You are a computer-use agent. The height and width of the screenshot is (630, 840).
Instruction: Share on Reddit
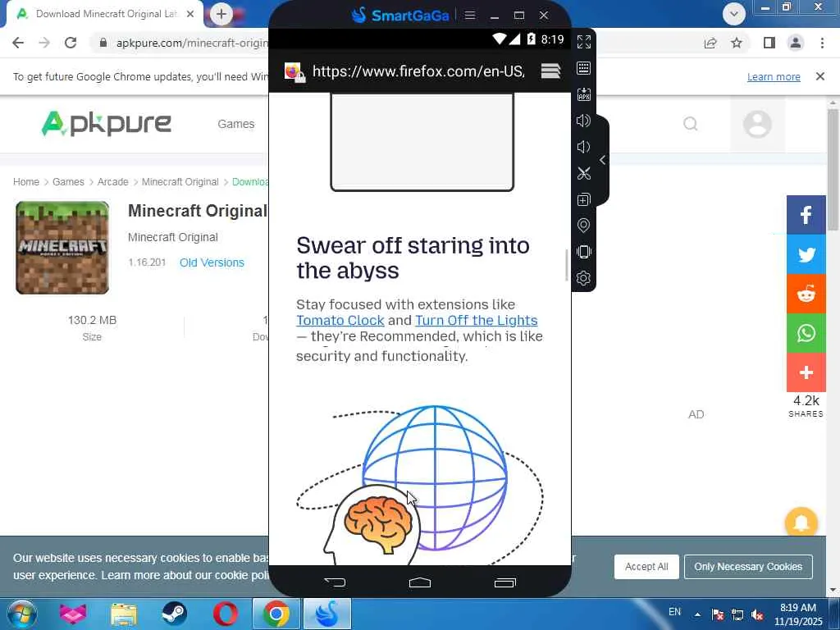806,294
